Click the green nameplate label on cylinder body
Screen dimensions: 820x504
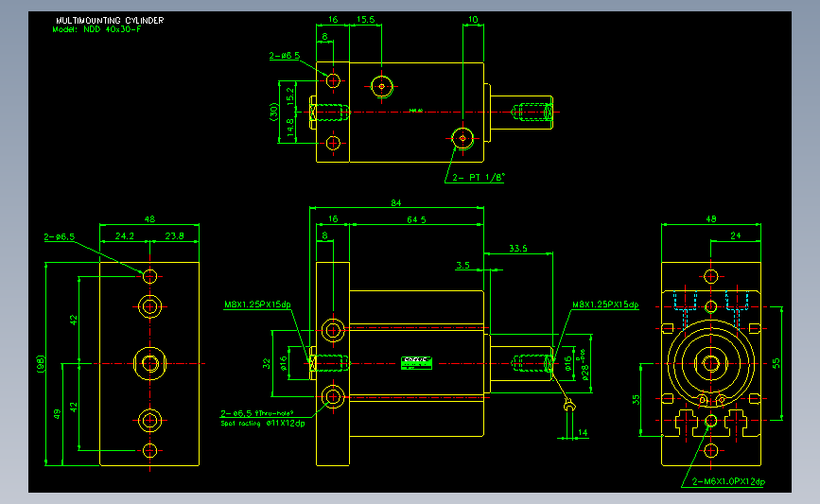click(x=416, y=363)
